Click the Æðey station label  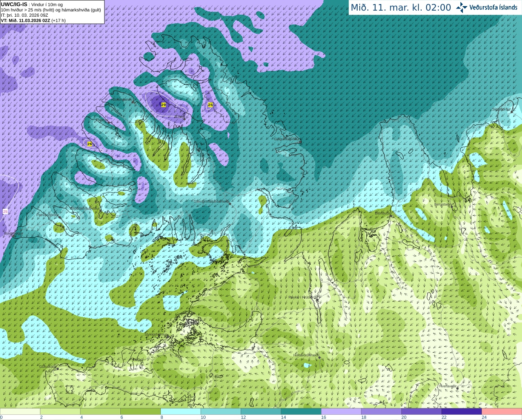click(179, 117)
